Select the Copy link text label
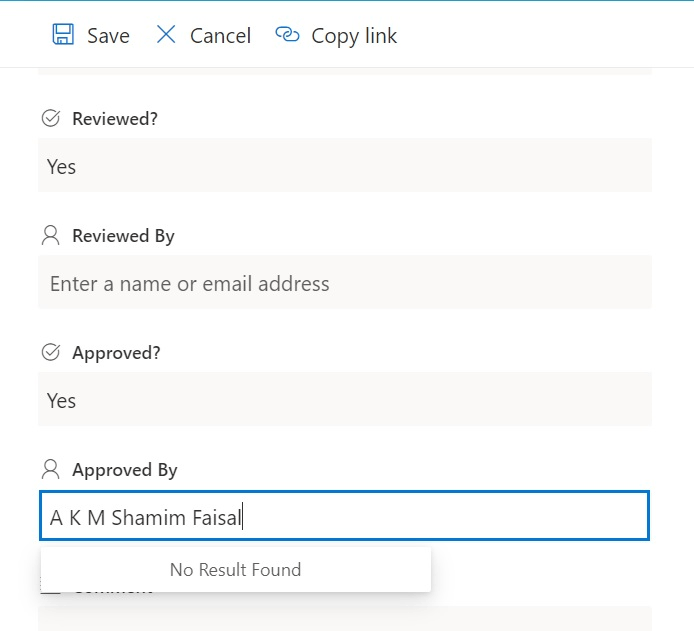This screenshot has width=694, height=631. pos(354,36)
